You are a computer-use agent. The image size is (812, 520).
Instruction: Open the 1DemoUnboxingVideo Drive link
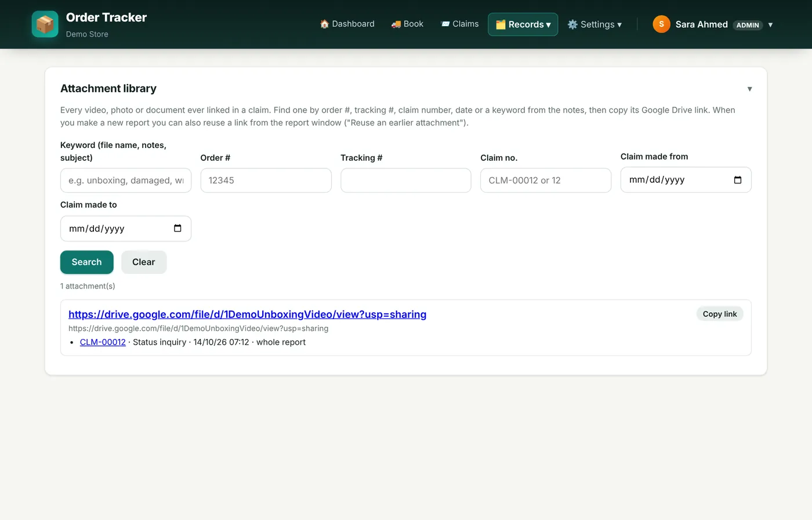(x=247, y=315)
